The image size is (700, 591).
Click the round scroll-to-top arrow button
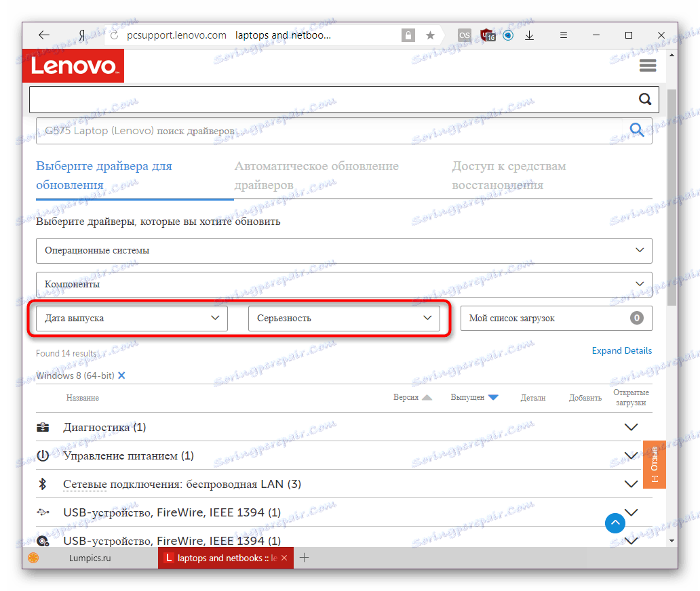tap(615, 523)
